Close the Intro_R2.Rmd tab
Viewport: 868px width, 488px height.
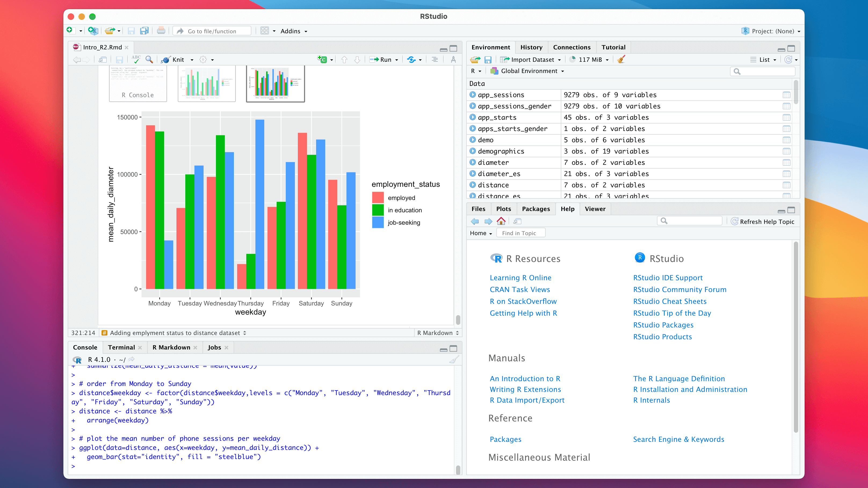pyautogui.click(x=127, y=48)
